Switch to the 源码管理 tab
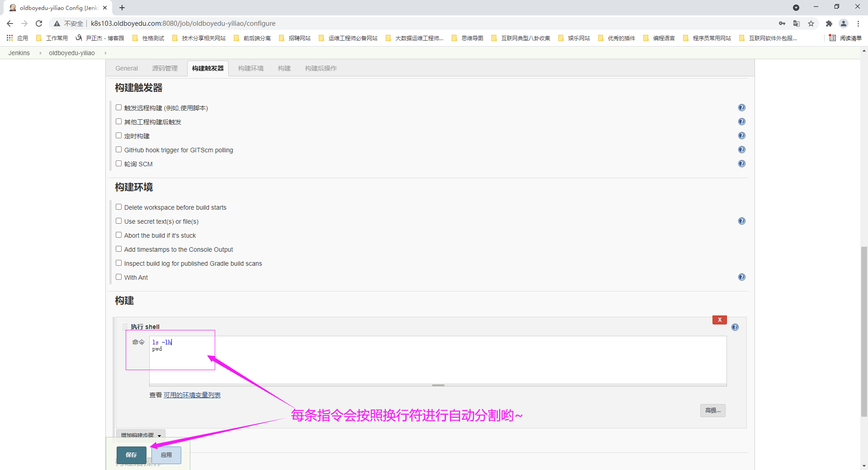The width and height of the screenshot is (868, 470). (165, 68)
